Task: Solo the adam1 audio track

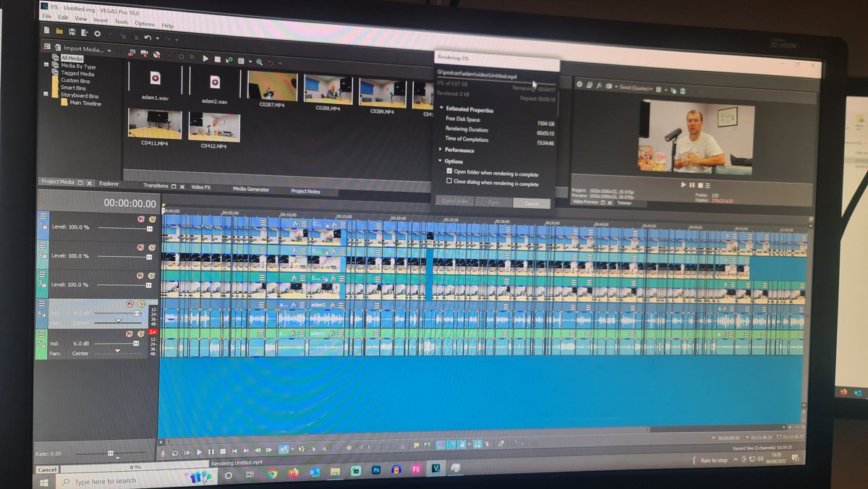Action: (x=141, y=333)
